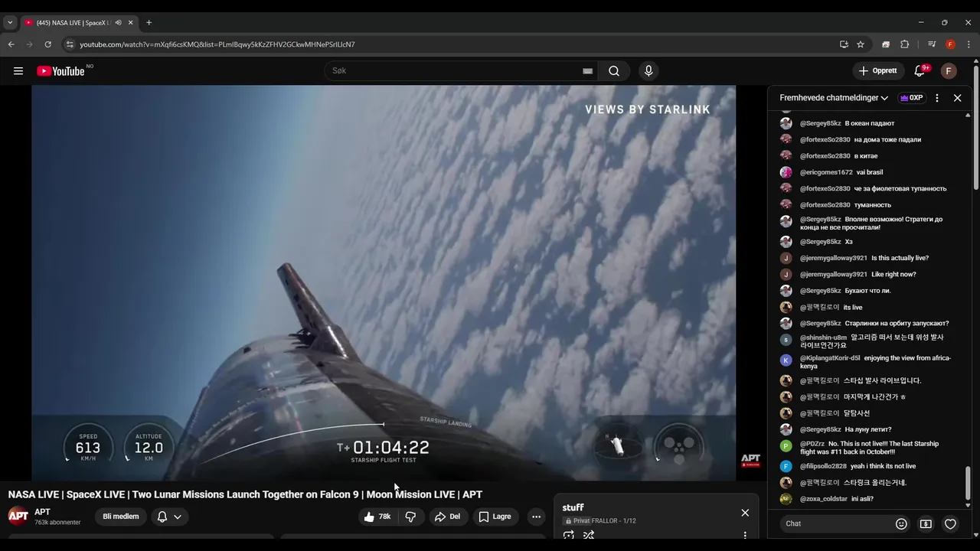
Task: Reload the page with browser refresh
Action: [x=47, y=44]
